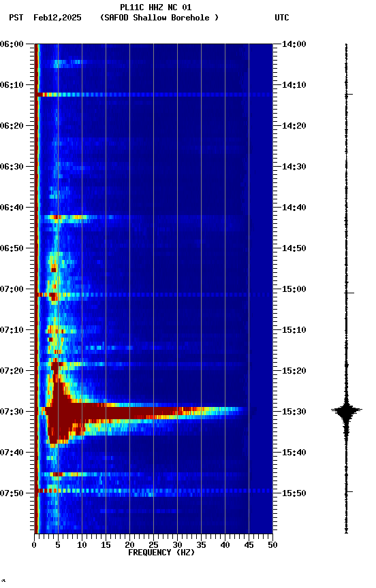
Task: Click the 45 Hz frequency axis label
Action: point(249,545)
